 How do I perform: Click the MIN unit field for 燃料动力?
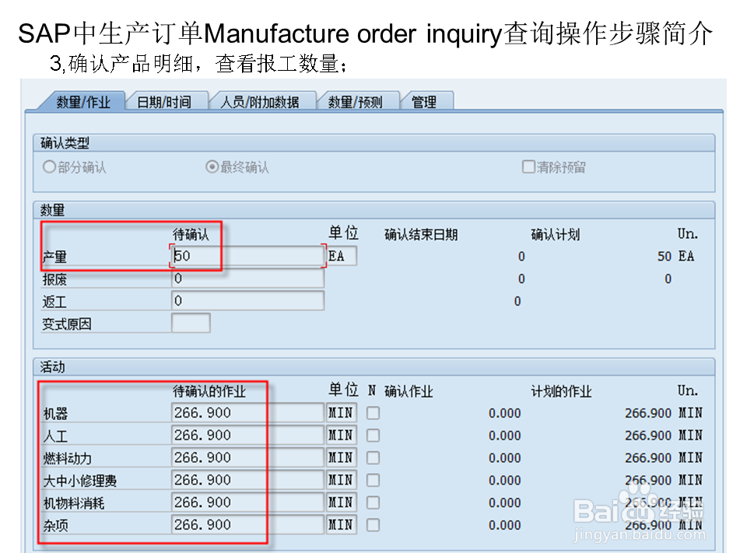point(342,457)
